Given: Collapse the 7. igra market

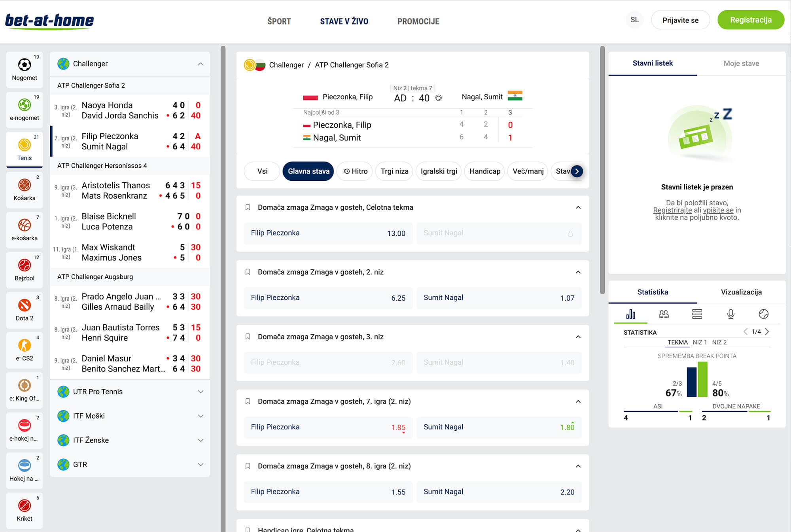Looking at the screenshot, I should tap(578, 401).
